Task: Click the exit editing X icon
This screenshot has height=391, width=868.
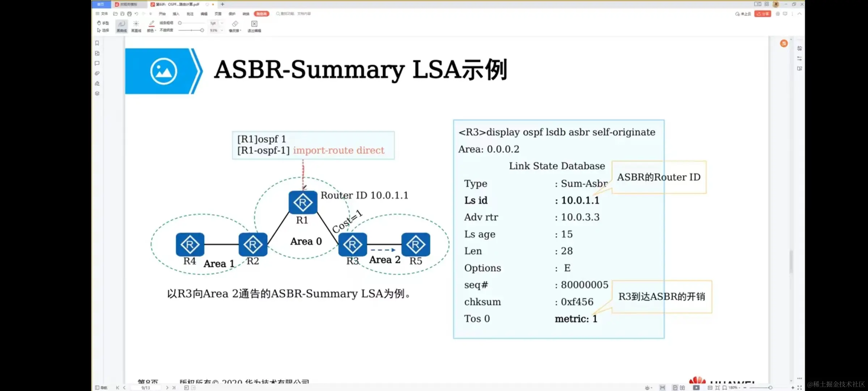Action: point(254,24)
